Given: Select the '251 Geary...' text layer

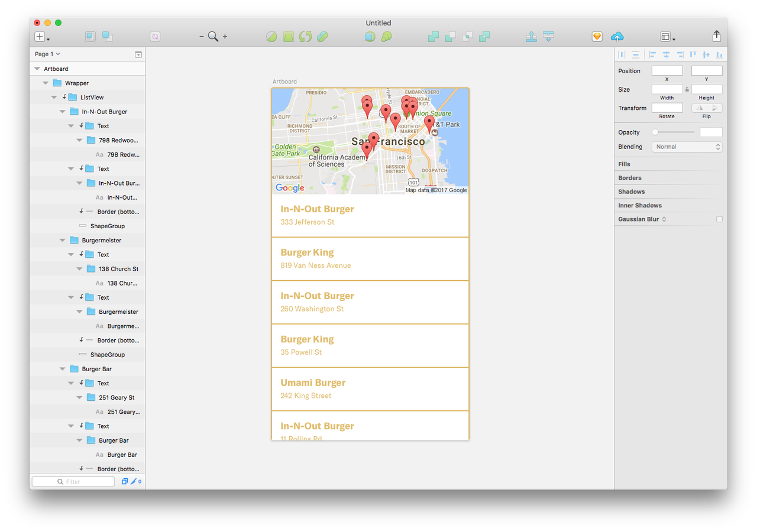Looking at the screenshot, I should click(x=88, y=412).
